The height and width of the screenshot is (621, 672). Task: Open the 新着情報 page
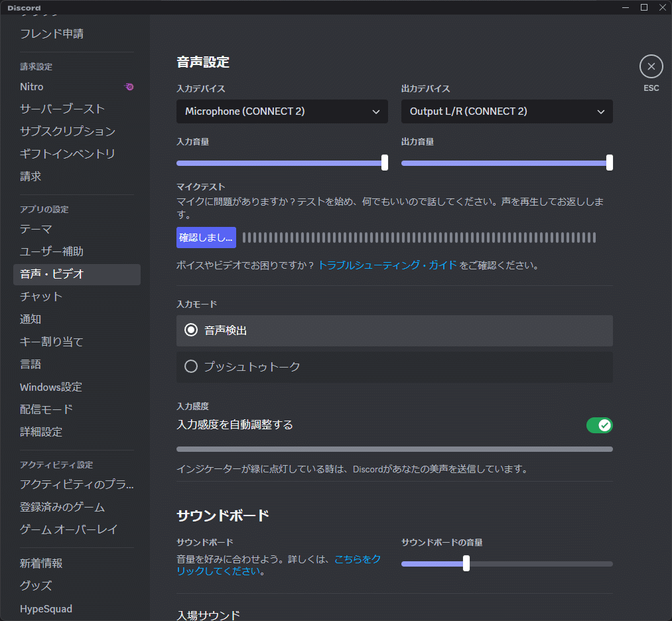pyautogui.click(x=41, y=563)
